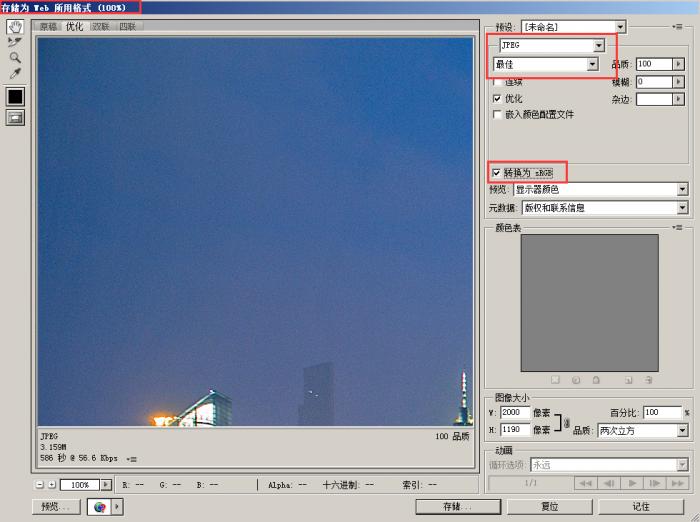Step to next animation frame
The image size is (700, 522).
(x=654, y=483)
